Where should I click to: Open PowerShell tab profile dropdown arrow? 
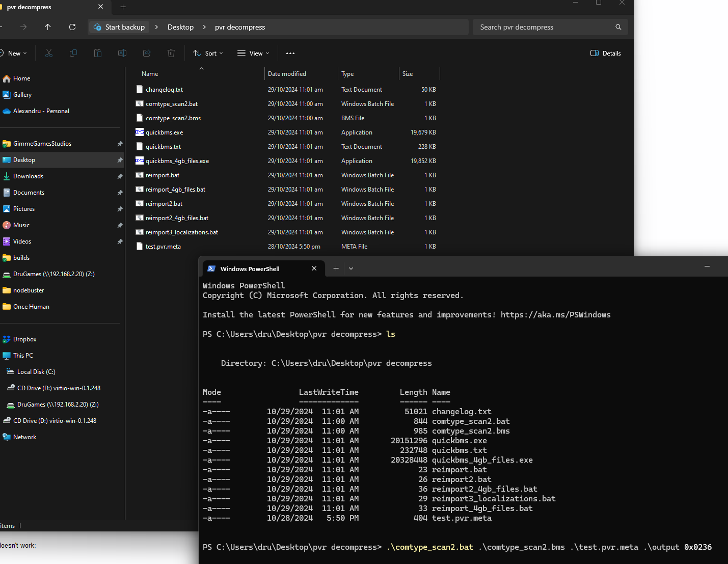point(351,268)
